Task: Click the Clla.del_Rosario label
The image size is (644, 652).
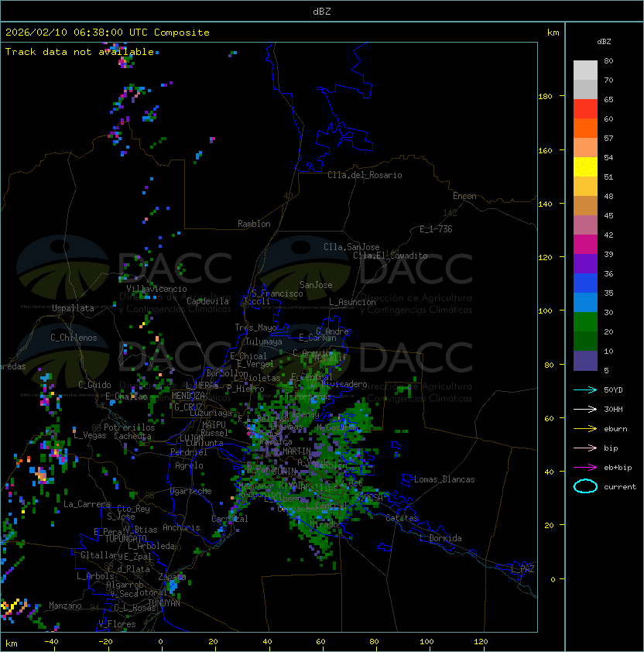Action: click(365, 175)
